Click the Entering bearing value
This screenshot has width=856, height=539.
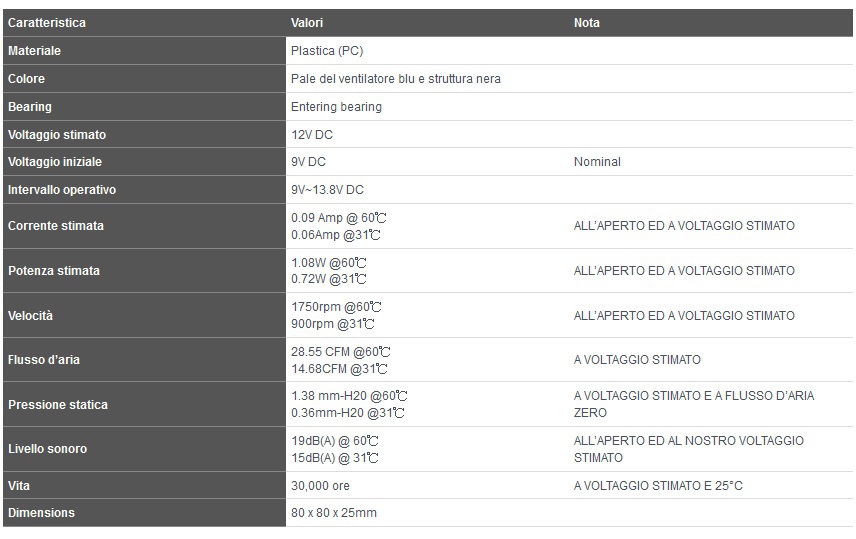click(x=336, y=106)
